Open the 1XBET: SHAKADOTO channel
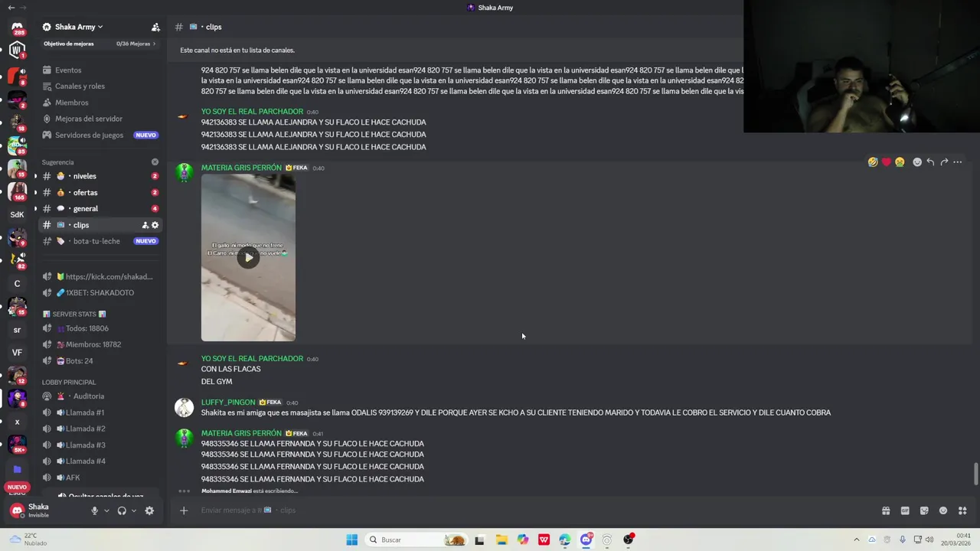 pyautogui.click(x=100, y=292)
